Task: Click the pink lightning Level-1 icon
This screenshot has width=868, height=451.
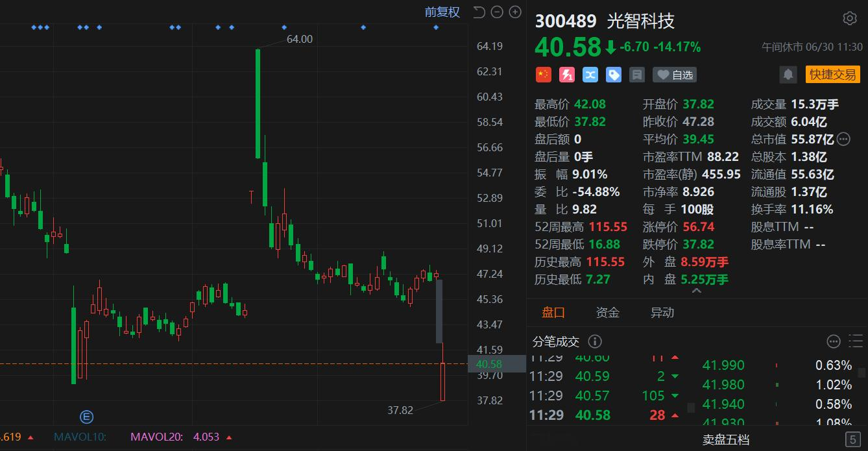Action: coord(566,75)
